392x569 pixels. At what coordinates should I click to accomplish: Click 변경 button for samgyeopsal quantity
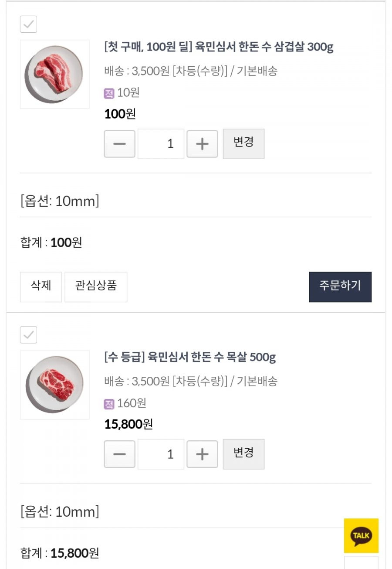coord(243,143)
